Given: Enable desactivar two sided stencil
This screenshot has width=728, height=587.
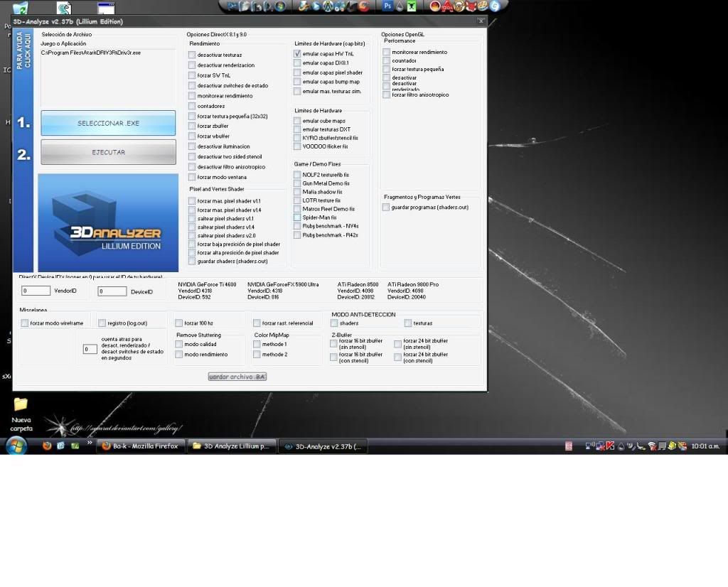Looking at the screenshot, I should pyautogui.click(x=192, y=156).
